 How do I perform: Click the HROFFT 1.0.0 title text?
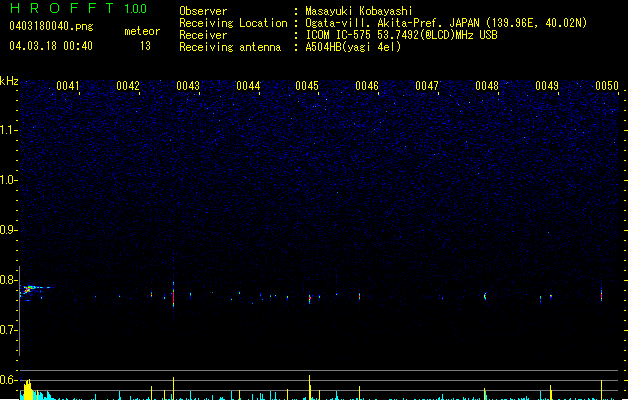click(79, 8)
